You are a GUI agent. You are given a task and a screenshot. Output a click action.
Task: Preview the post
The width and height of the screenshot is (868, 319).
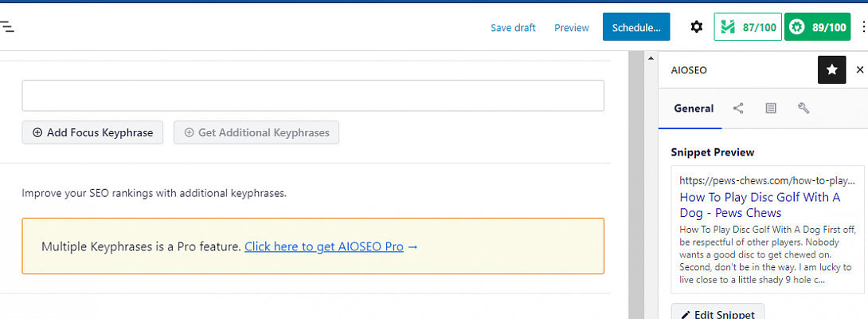click(x=572, y=27)
